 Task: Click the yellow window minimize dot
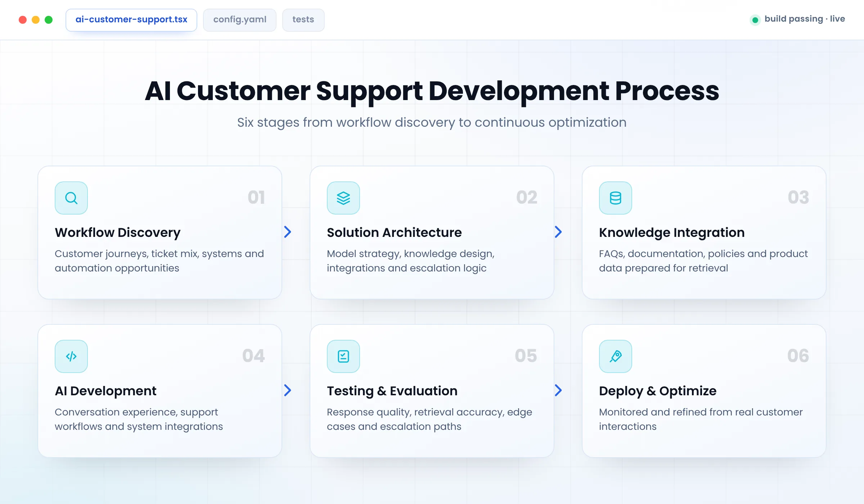point(36,20)
